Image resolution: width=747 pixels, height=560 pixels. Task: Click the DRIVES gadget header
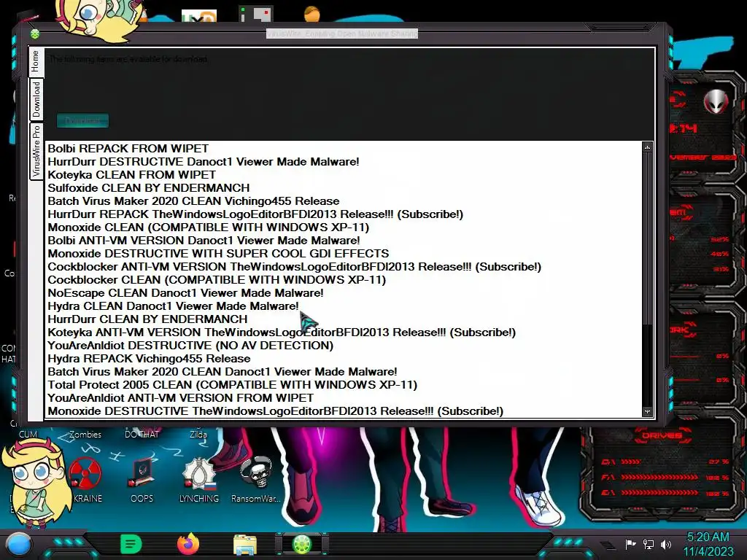pyautogui.click(x=661, y=435)
